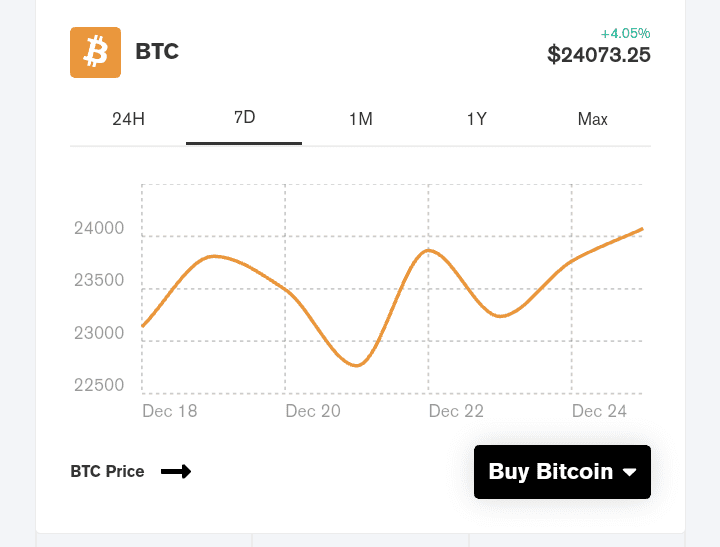
Task: Select the 7D chart tab
Action: coord(244,118)
